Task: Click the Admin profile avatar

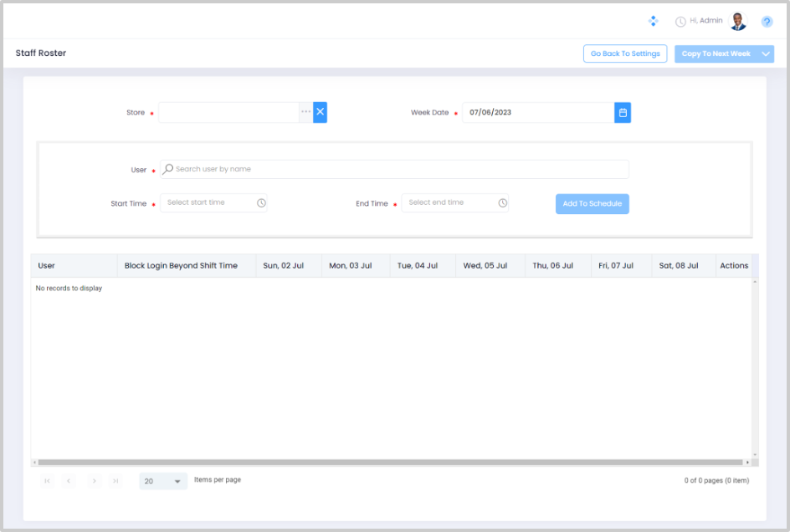Action: [737, 22]
